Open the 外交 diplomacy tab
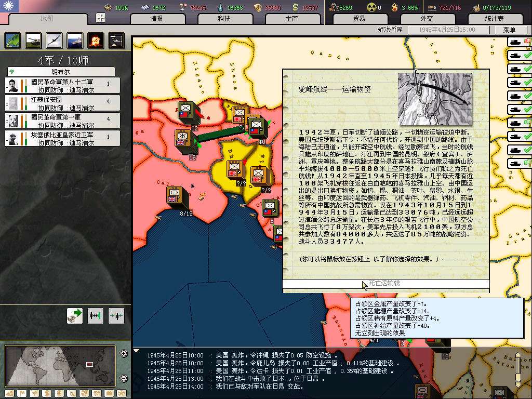 (426, 19)
